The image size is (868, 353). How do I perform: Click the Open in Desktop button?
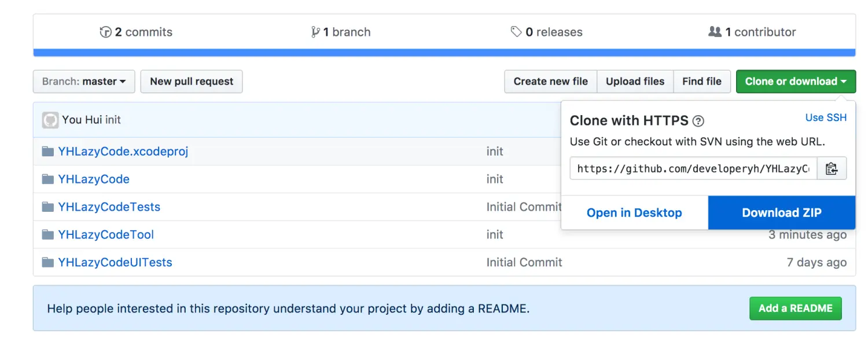(634, 213)
